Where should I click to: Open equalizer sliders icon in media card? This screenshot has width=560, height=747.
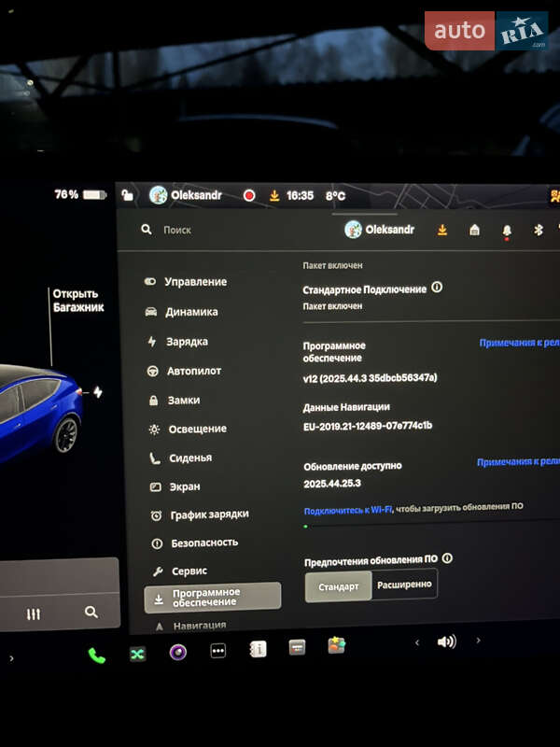click(x=34, y=614)
